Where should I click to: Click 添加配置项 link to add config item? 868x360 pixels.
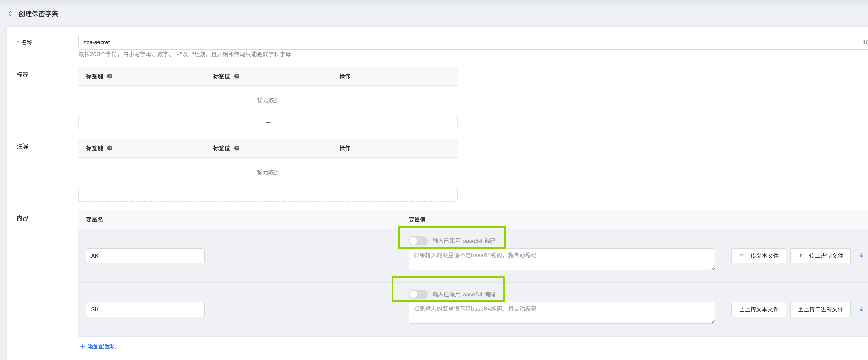(98, 346)
